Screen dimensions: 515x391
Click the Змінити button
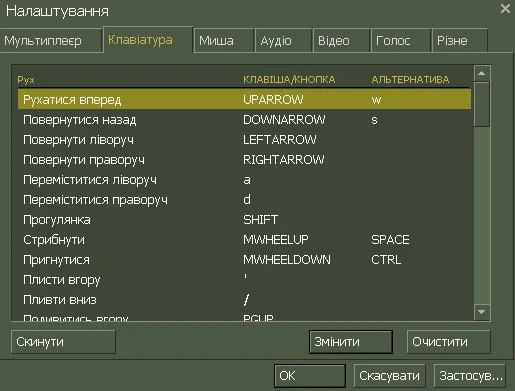point(351,342)
